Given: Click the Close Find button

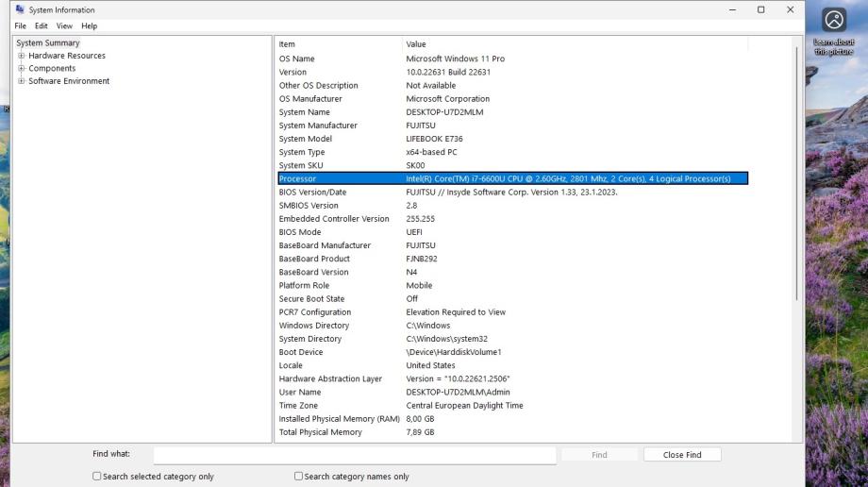Looking at the screenshot, I should coord(682,454).
